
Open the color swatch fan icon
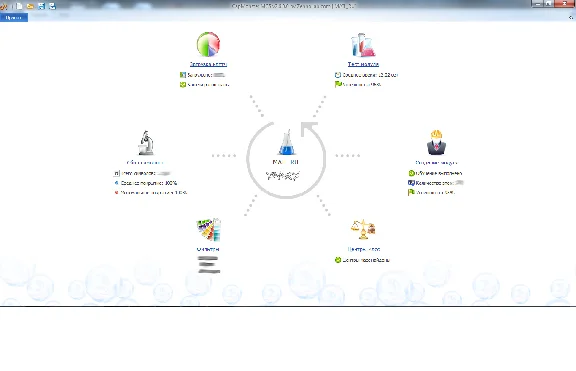click(209, 230)
